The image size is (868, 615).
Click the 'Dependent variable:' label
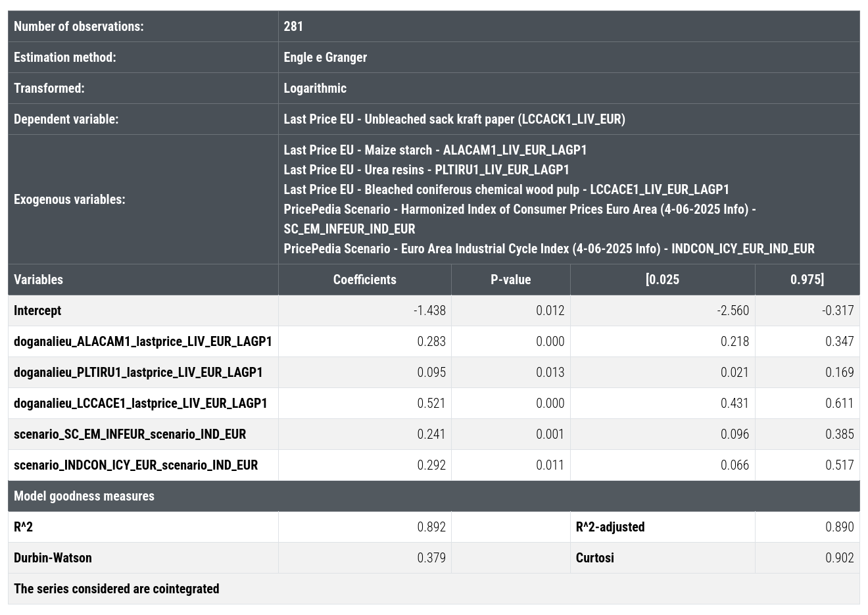click(x=66, y=119)
